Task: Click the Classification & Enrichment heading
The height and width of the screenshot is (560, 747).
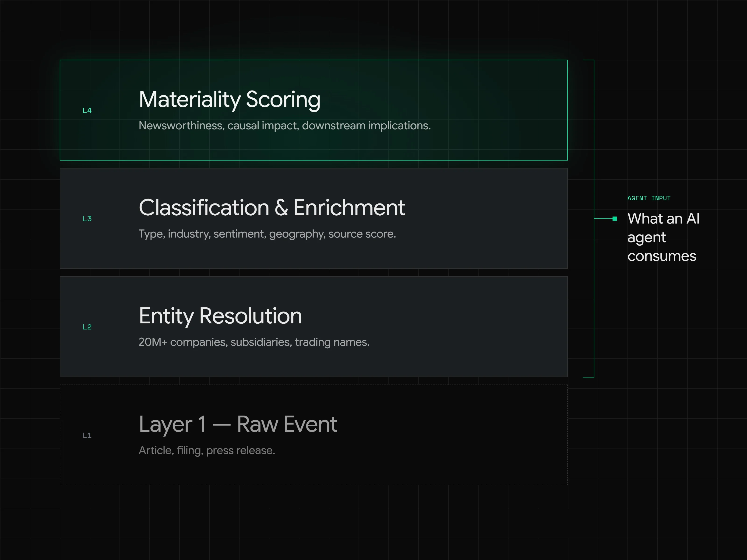Action: pos(272,207)
